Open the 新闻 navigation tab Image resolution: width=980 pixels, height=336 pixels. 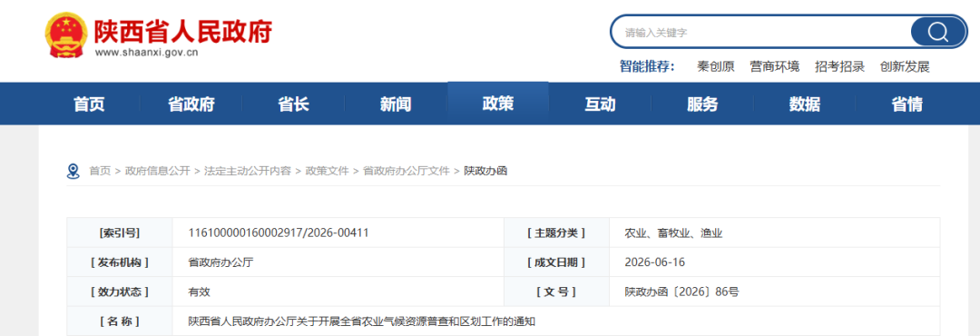tap(396, 104)
